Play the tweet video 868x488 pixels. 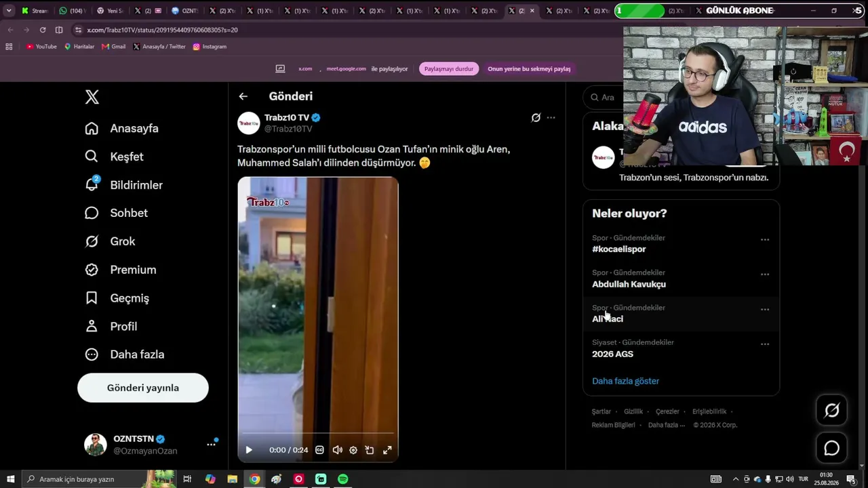[249, 450]
